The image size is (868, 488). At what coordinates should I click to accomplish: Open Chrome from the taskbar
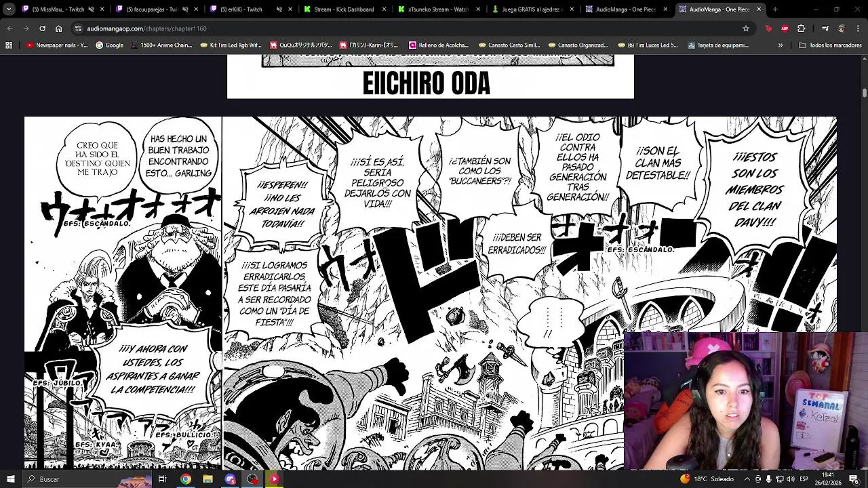[x=185, y=479]
